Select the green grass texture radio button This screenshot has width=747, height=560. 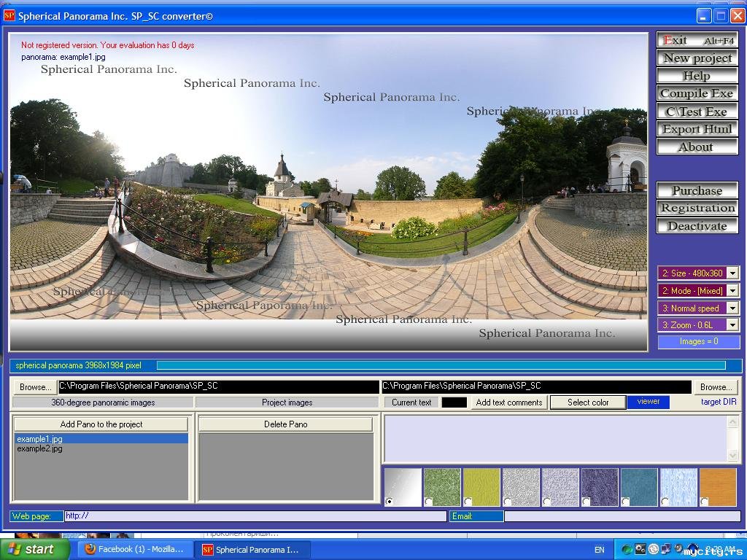coord(428,501)
